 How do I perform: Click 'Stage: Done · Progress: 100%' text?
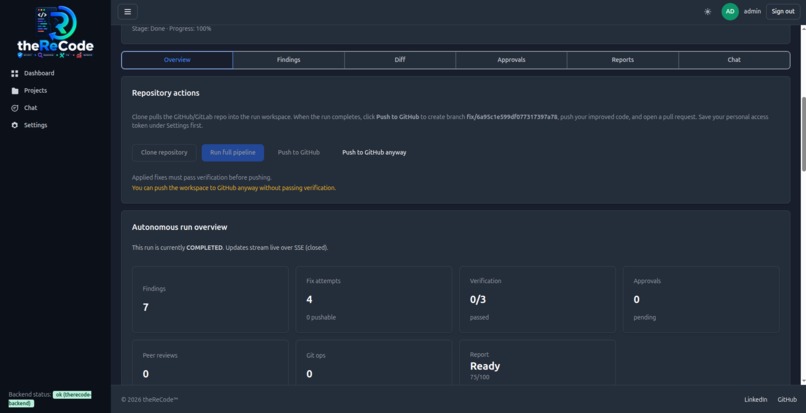point(171,29)
